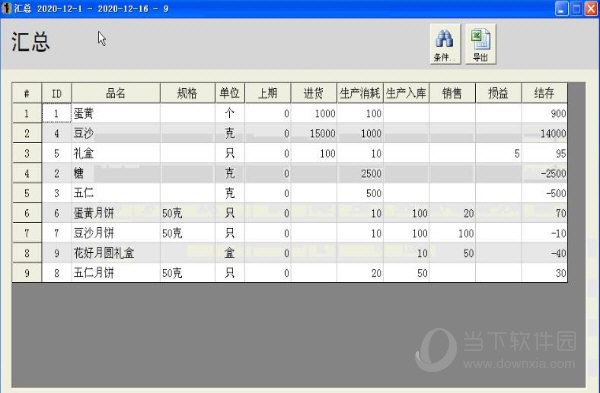Select row header number 4
The image size is (600, 393).
[27, 173]
